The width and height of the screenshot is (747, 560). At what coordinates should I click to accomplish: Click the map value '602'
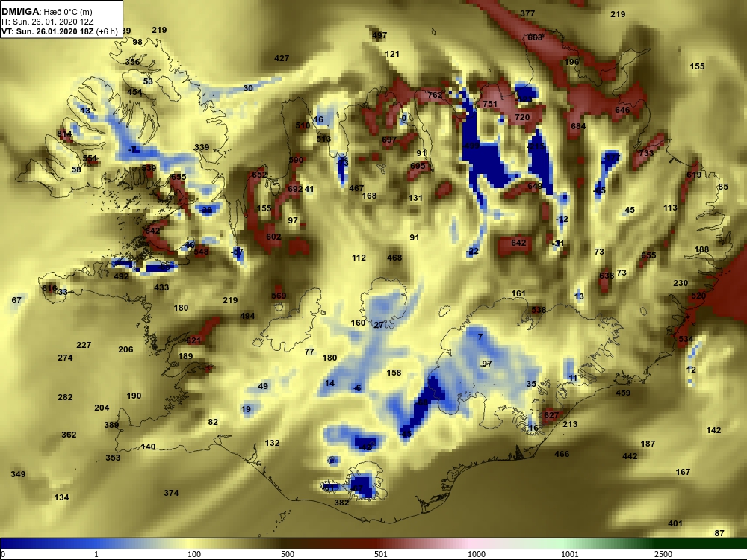click(273, 237)
